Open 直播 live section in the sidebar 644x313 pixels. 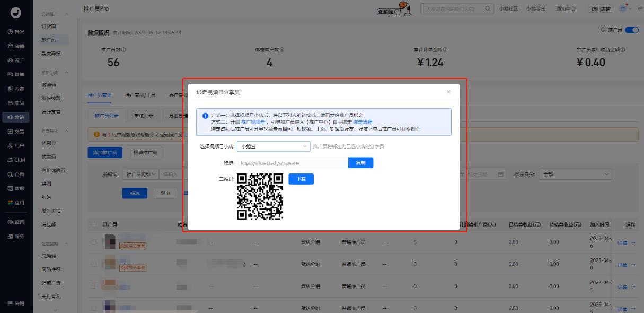coord(16,74)
